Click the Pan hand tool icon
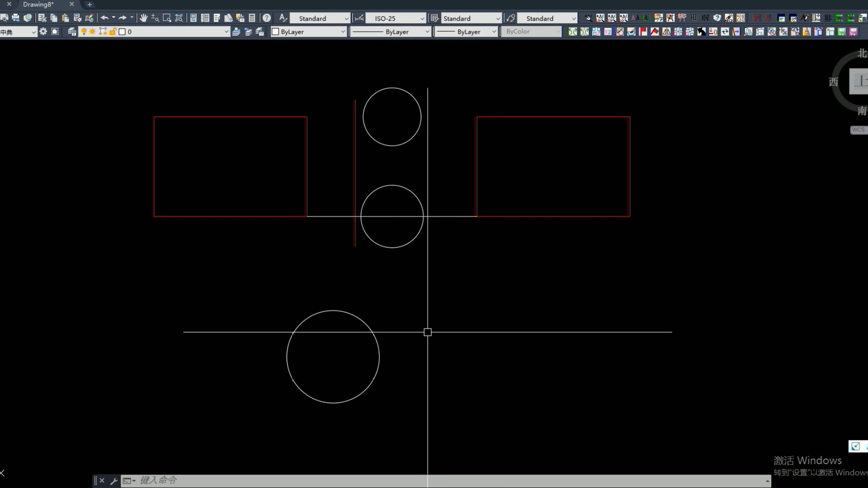 (143, 18)
